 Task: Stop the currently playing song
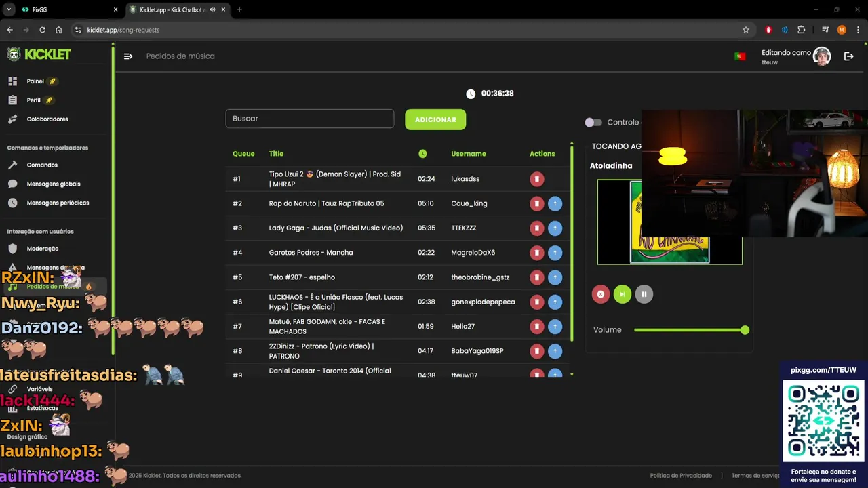[600, 294]
